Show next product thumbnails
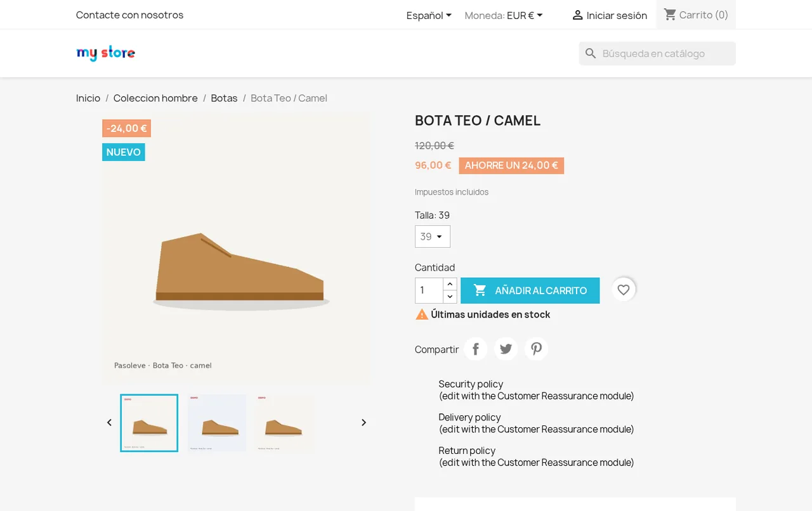This screenshot has height=511, width=812. [x=363, y=423]
